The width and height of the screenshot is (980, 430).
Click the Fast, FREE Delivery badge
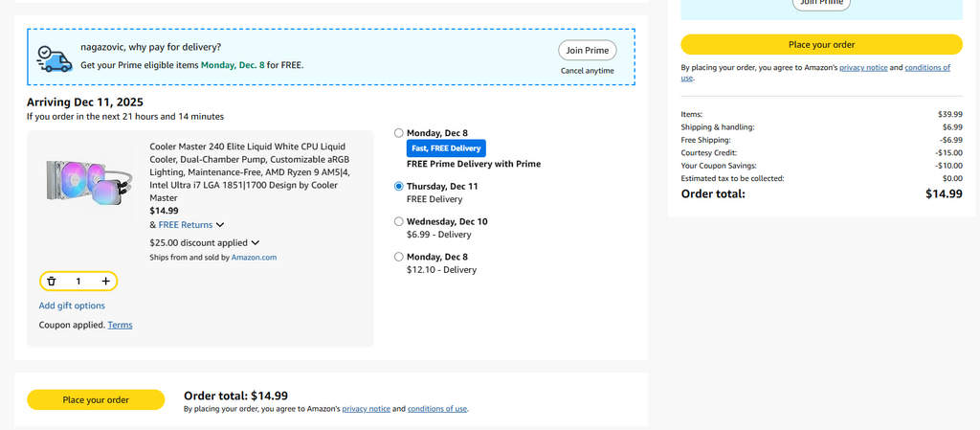pos(446,148)
